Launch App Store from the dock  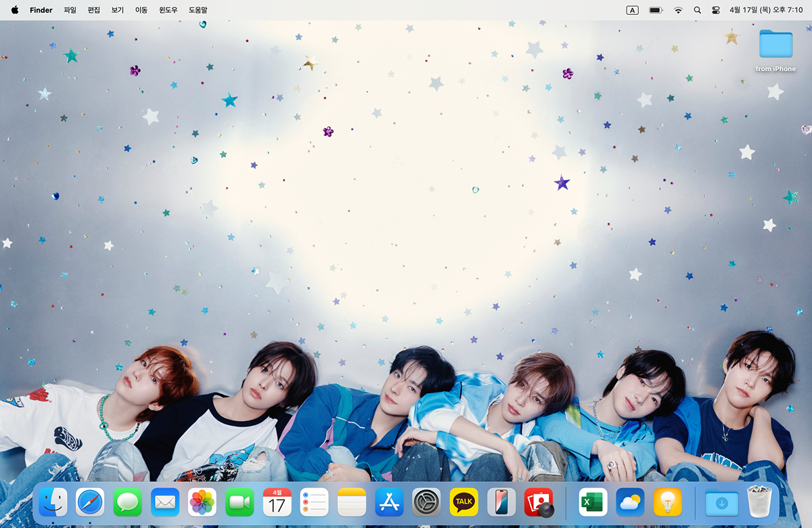(389, 502)
